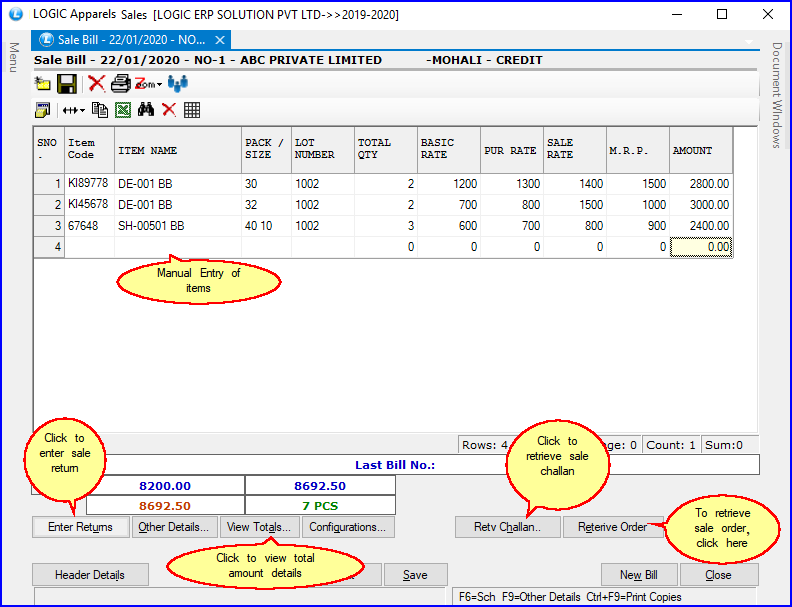Viewport: 792px width, 607px height.
Task: Click the PUR RATE column header
Action: pyautogui.click(x=512, y=150)
